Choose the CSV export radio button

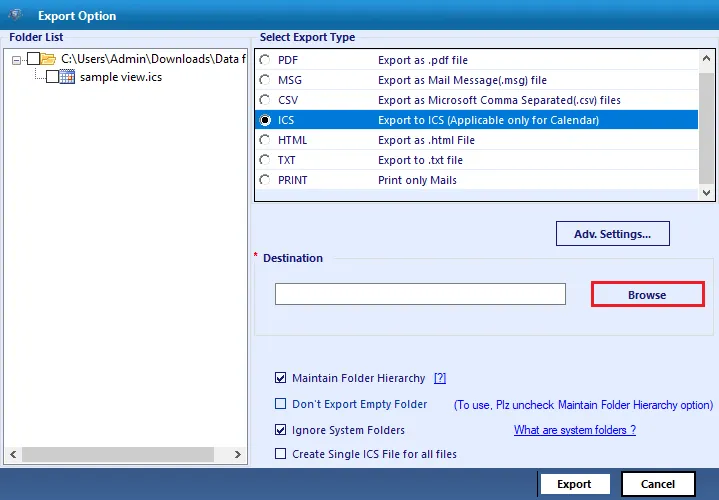click(265, 100)
